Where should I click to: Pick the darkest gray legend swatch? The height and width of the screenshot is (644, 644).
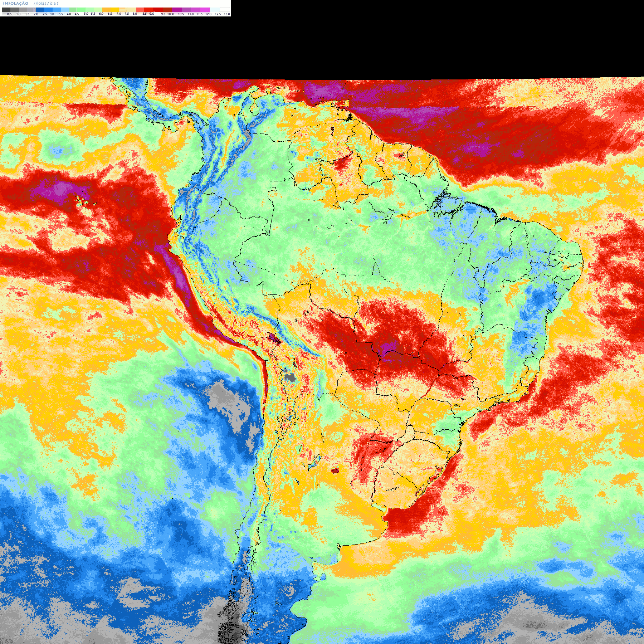(x=6, y=10)
